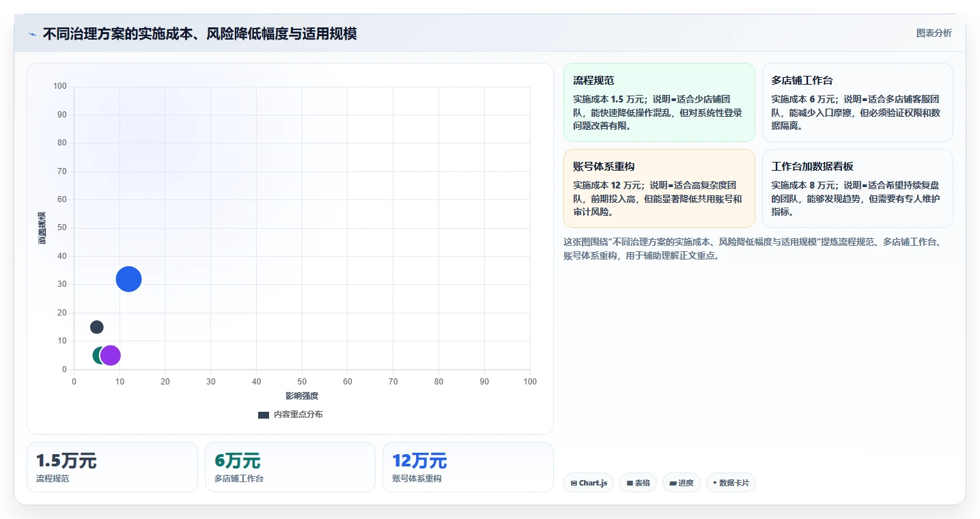Select the purple bubble in chart
The width and height of the screenshot is (980, 519).
point(110,355)
